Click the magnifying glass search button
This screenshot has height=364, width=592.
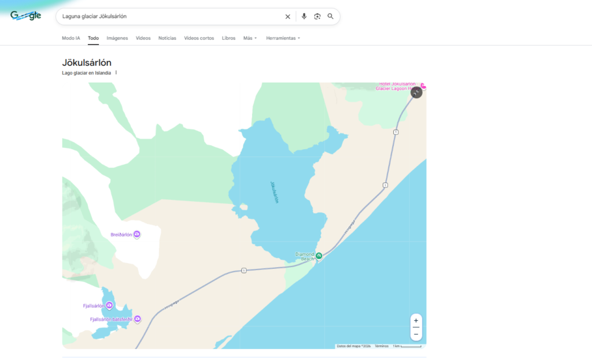tap(331, 17)
